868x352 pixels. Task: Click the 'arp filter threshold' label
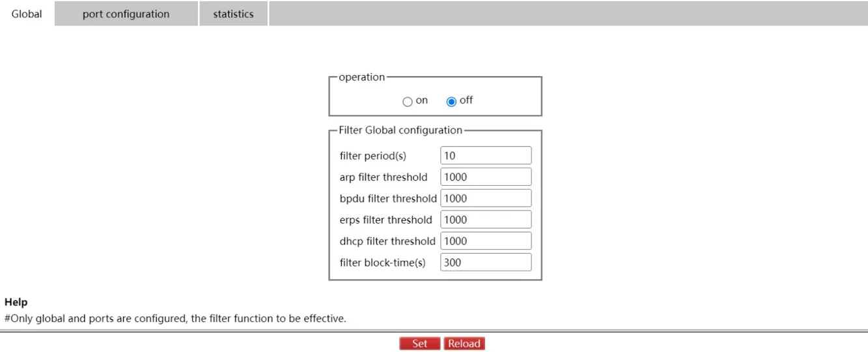click(384, 177)
